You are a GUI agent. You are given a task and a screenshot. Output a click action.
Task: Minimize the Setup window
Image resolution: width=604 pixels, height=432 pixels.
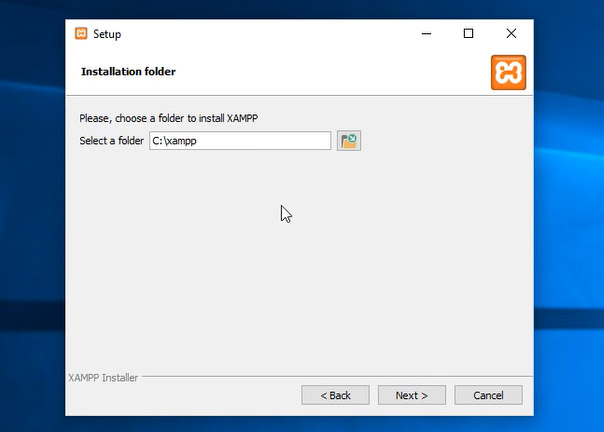pos(424,34)
